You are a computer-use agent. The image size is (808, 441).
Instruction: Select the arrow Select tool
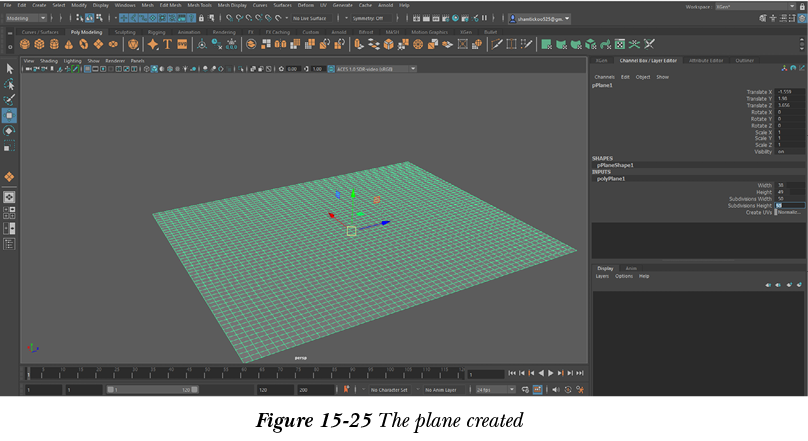(9, 68)
